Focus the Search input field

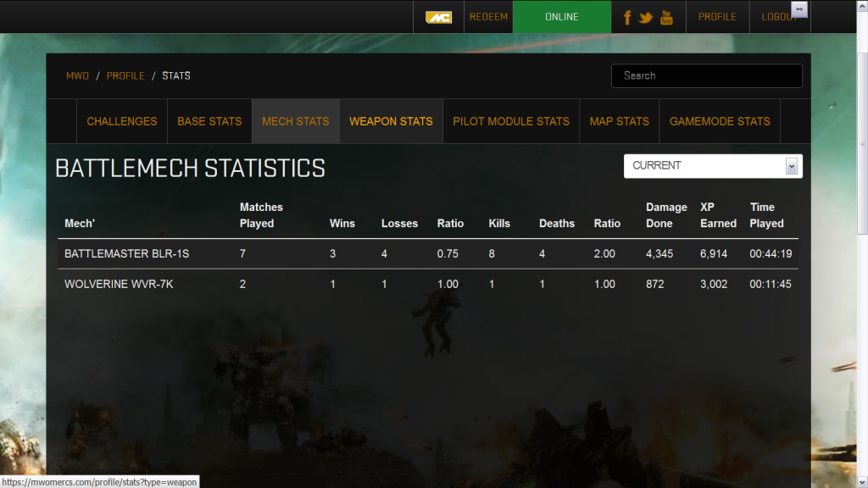tap(706, 75)
